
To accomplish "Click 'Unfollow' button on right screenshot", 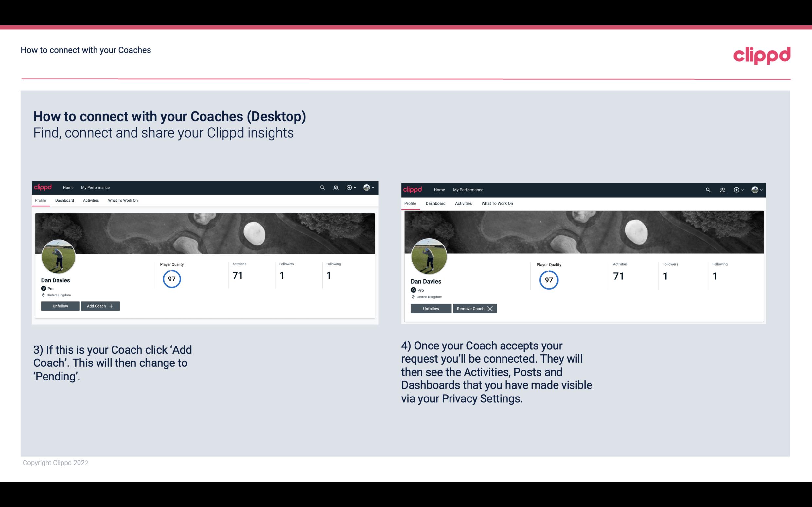I will (x=430, y=308).
